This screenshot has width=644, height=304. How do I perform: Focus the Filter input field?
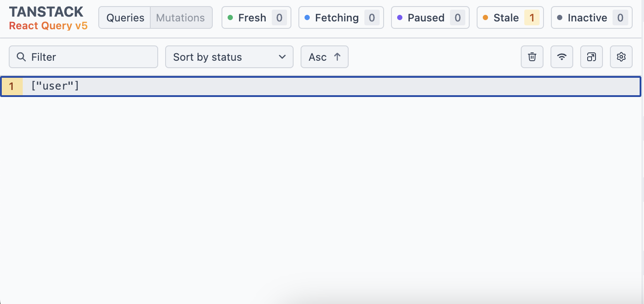point(83,57)
